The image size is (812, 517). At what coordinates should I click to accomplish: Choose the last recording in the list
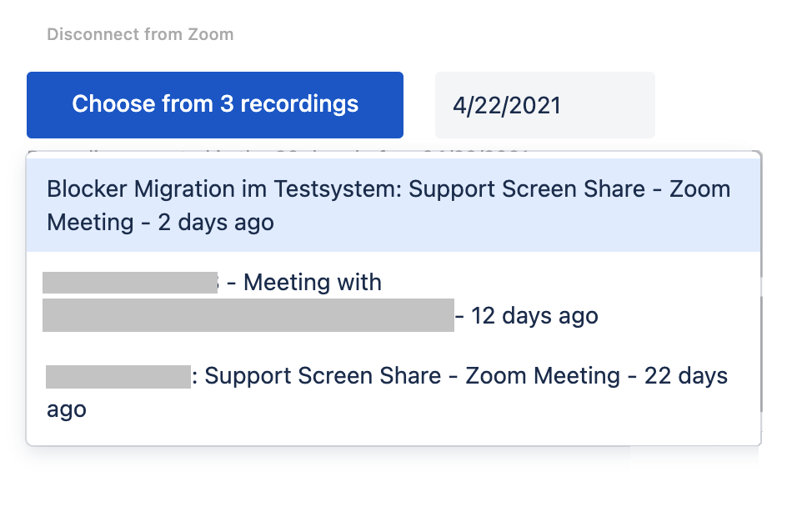[x=393, y=392]
